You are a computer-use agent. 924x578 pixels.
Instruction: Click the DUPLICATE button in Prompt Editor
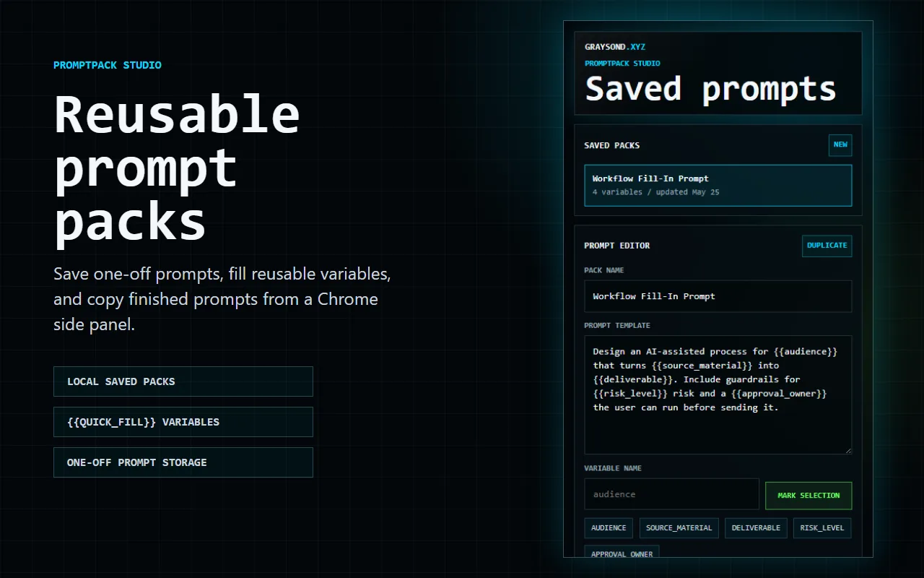click(x=827, y=246)
